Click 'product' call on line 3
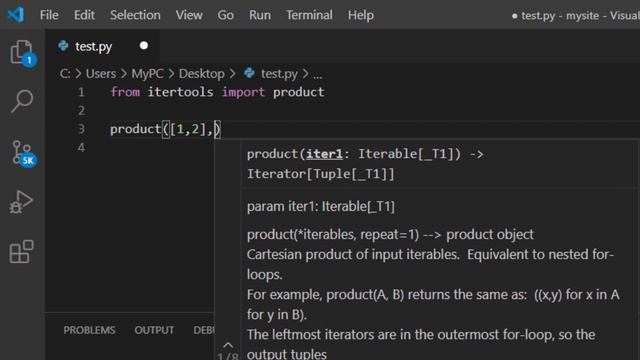 (x=136, y=129)
